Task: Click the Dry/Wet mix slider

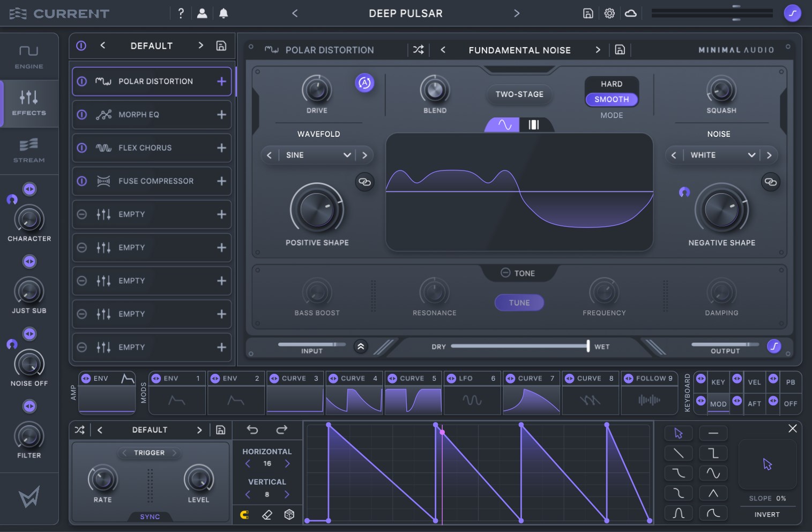Action: coord(519,346)
